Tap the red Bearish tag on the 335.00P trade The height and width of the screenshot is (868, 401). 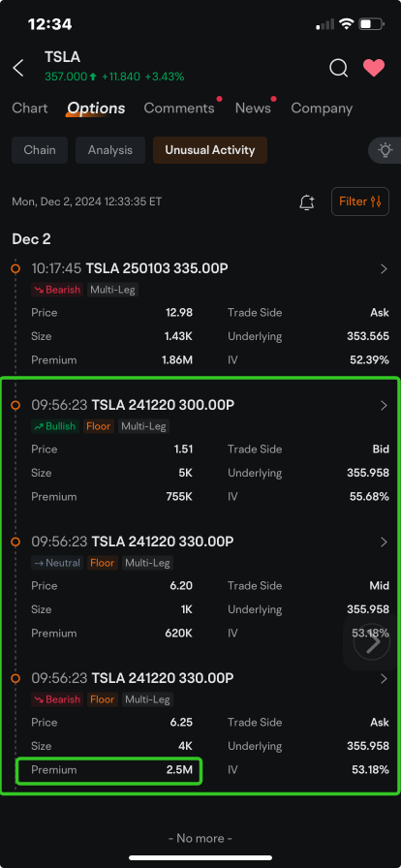pos(57,290)
